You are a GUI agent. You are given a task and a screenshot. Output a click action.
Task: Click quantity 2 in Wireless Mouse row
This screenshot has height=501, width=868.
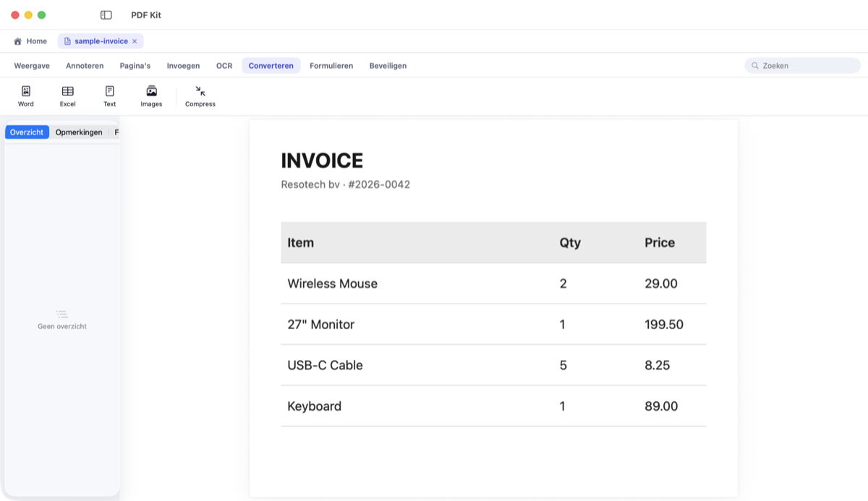click(x=563, y=283)
